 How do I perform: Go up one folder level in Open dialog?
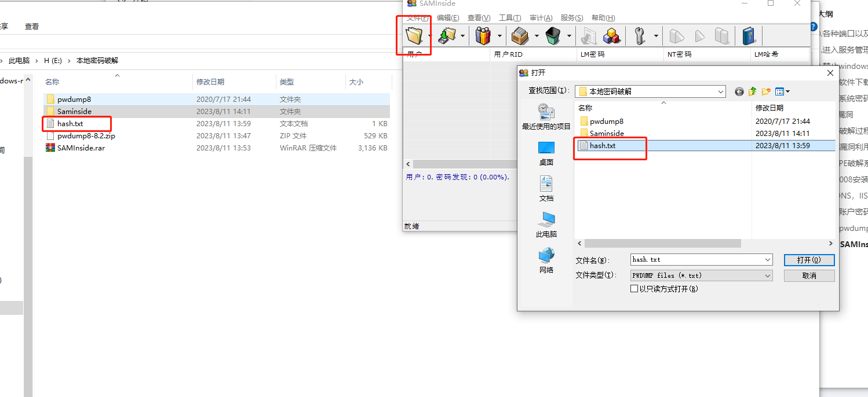point(752,91)
